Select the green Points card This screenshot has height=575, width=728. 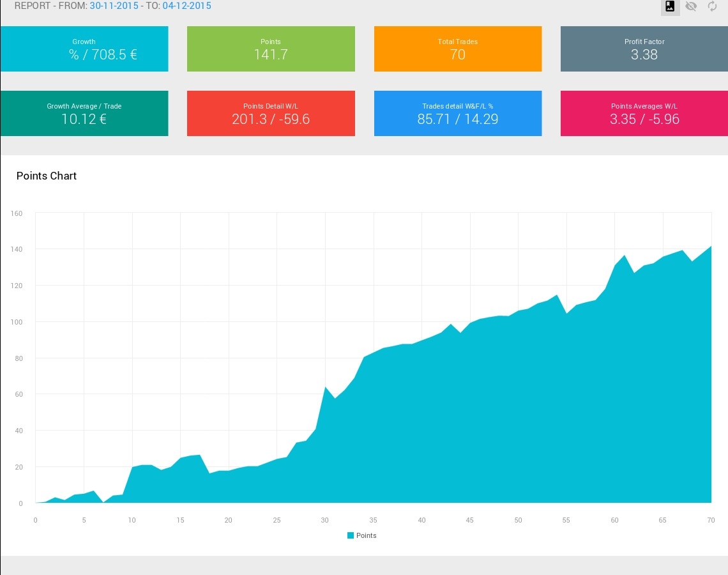click(271, 49)
